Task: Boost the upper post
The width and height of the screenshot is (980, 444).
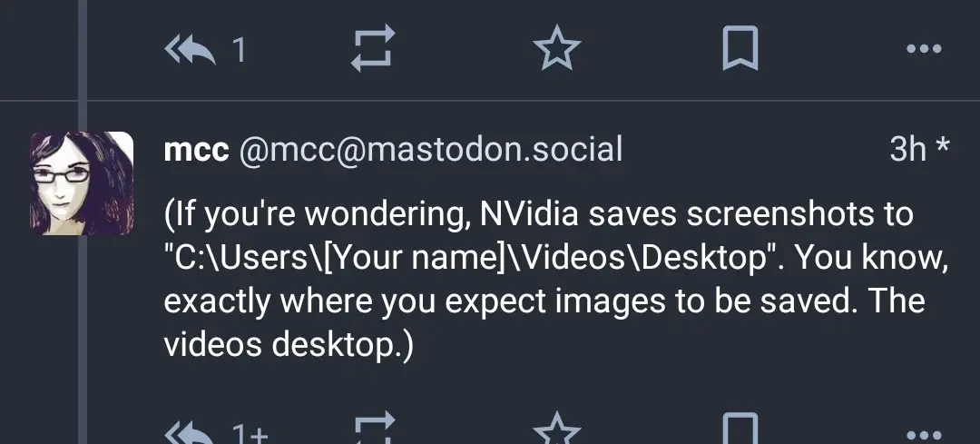Action: [x=373, y=48]
